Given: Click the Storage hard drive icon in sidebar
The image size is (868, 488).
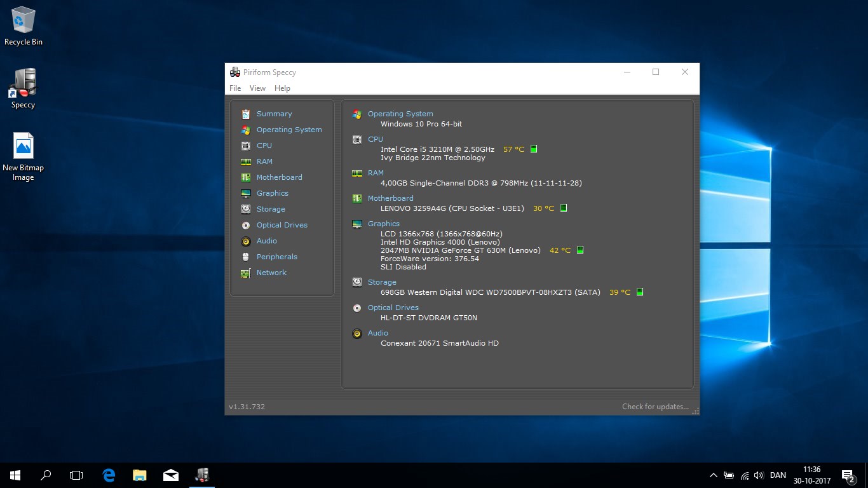Looking at the screenshot, I should 245,209.
